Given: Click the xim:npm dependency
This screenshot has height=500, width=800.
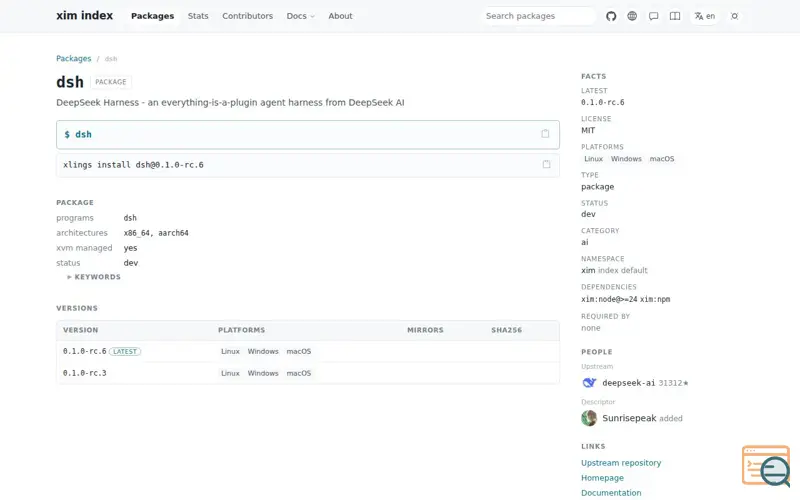Looking at the screenshot, I should click(655, 299).
